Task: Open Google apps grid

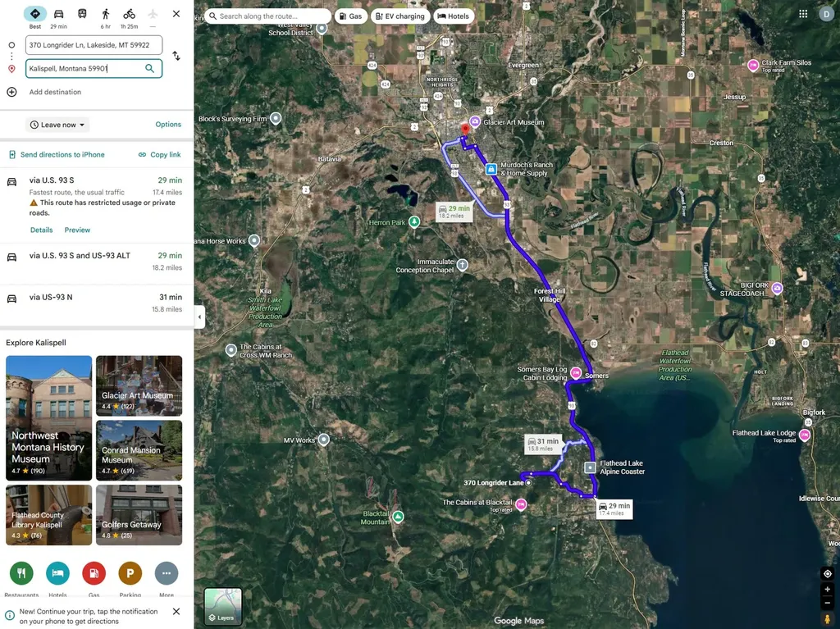Action: [803, 14]
